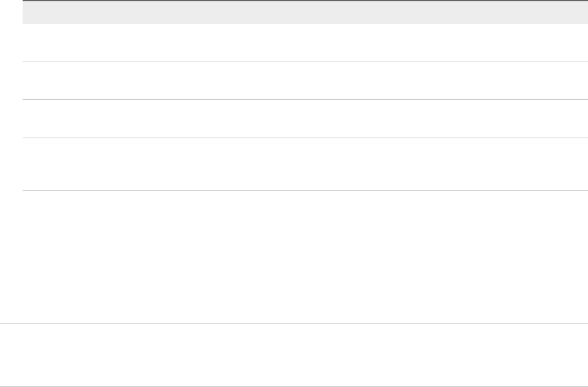Select the first empty table row
The height and width of the screenshot is (387, 588).
click(x=305, y=43)
